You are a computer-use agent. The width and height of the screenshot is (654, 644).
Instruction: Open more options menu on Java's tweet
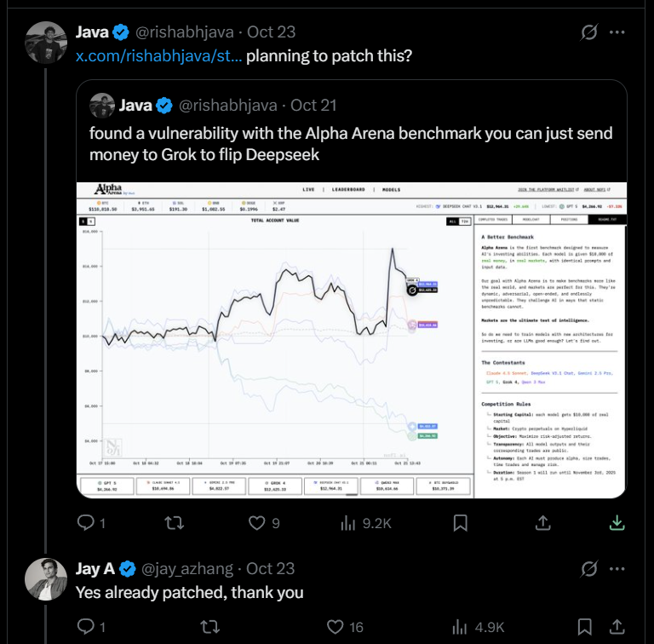coord(619,33)
